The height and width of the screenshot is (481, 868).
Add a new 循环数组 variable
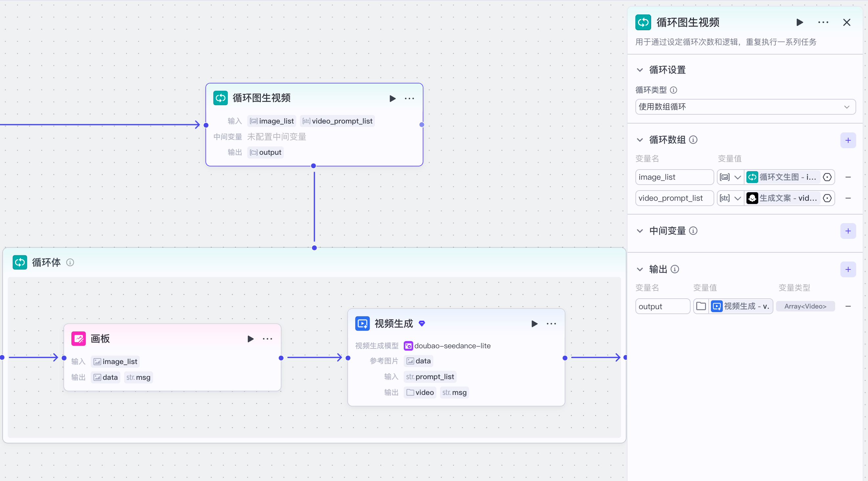click(848, 140)
